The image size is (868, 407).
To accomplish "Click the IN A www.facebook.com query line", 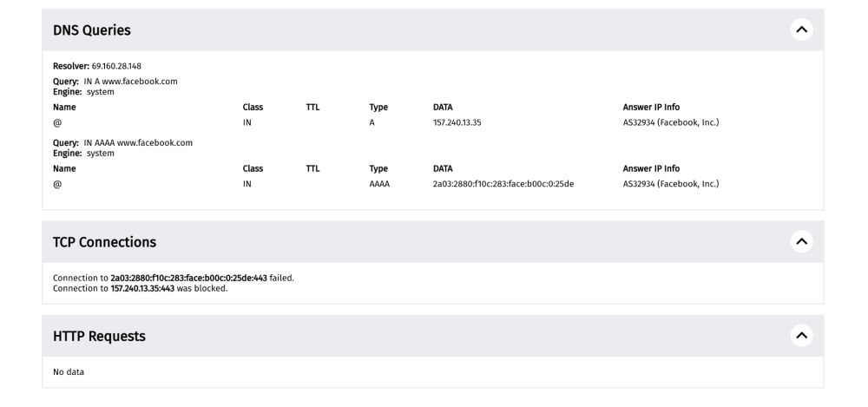I will click(130, 82).
